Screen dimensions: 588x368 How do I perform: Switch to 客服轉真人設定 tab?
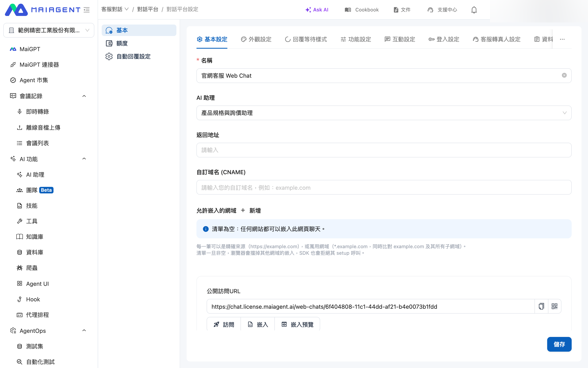point(497,39)
